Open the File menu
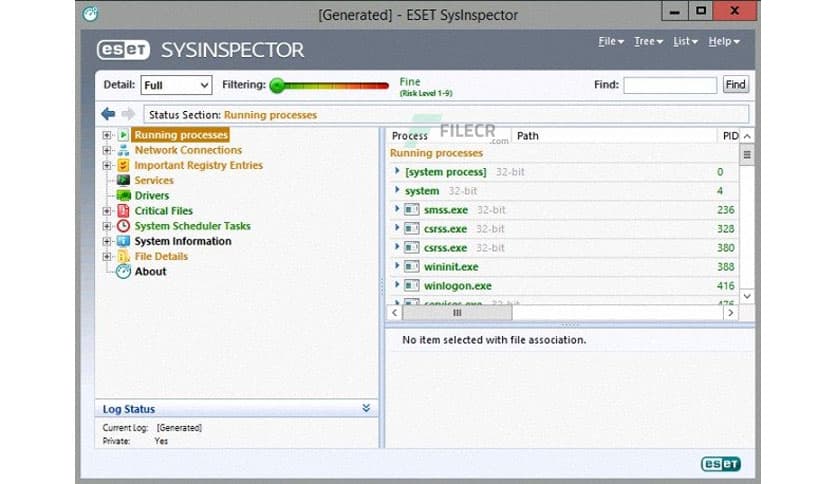The width and height of the screenshot is (836, 484). point(610,41)
